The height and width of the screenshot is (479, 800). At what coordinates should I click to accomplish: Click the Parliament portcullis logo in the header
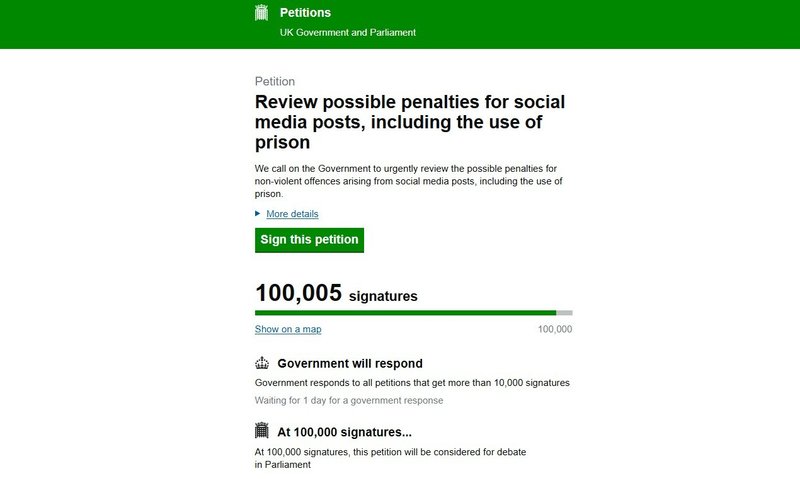tap(263, 12)
